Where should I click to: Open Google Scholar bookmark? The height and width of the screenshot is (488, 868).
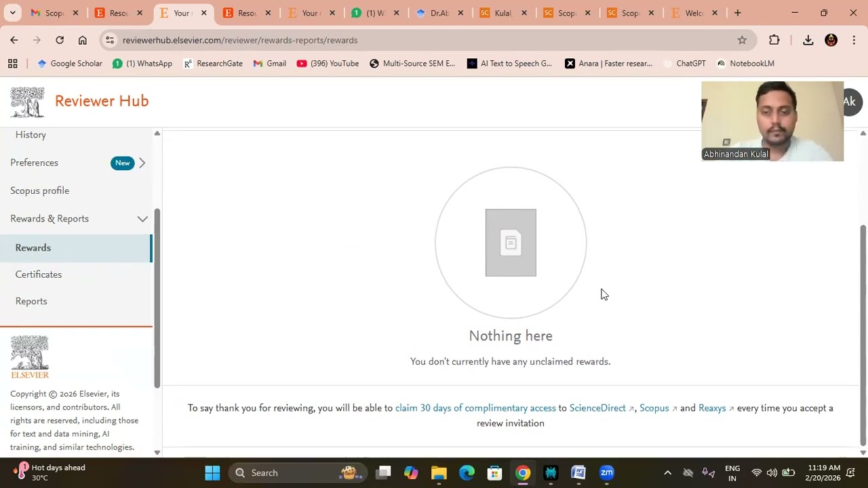[x=70, y=63]
